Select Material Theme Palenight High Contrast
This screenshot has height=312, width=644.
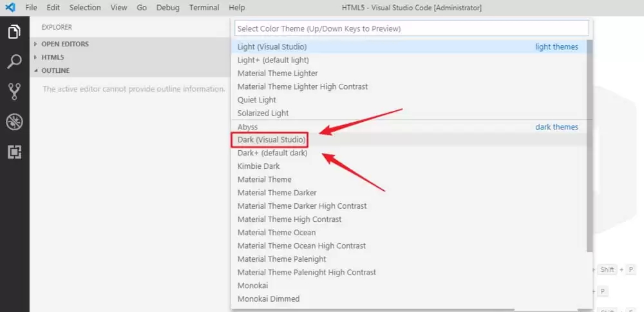tap(409, 272)
